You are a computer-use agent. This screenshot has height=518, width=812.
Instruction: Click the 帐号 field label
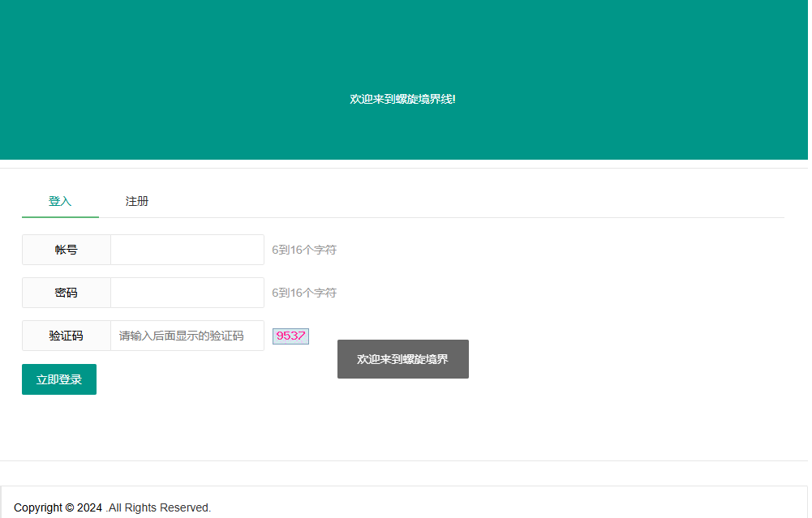coord(67,250)
